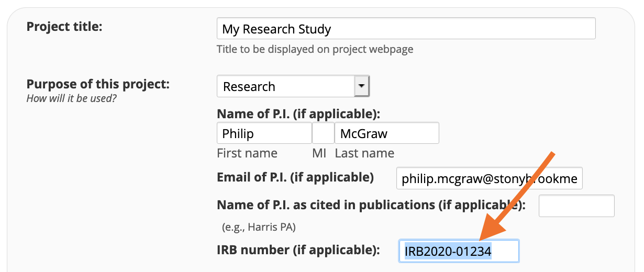Viewport: 644px width, 272px height.
Task: Click the empty P.I. publication name field
Action: [576, 206]
